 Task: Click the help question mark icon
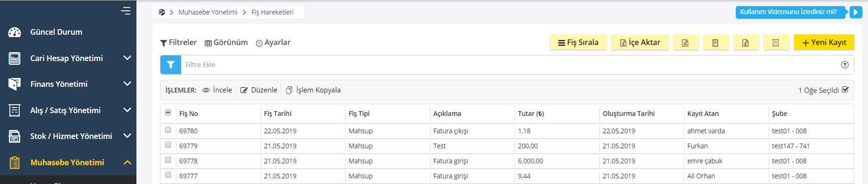pyautogui.click(x=845, y=65)
